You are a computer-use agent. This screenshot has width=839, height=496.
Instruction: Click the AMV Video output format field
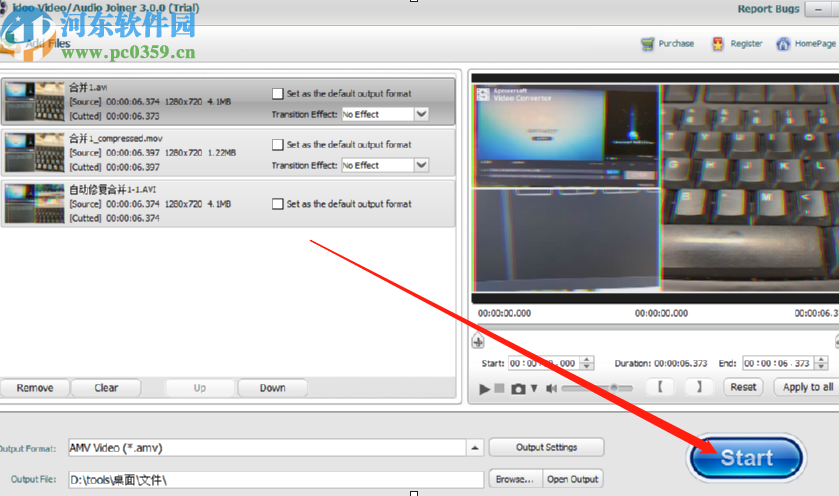266,448
